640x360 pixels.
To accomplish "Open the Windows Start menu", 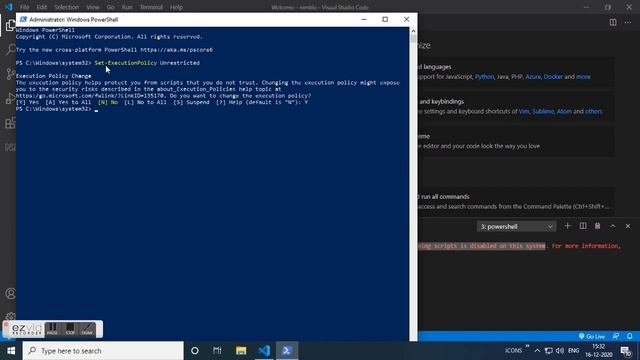I will pyautogui.click(x=11, y=351).
